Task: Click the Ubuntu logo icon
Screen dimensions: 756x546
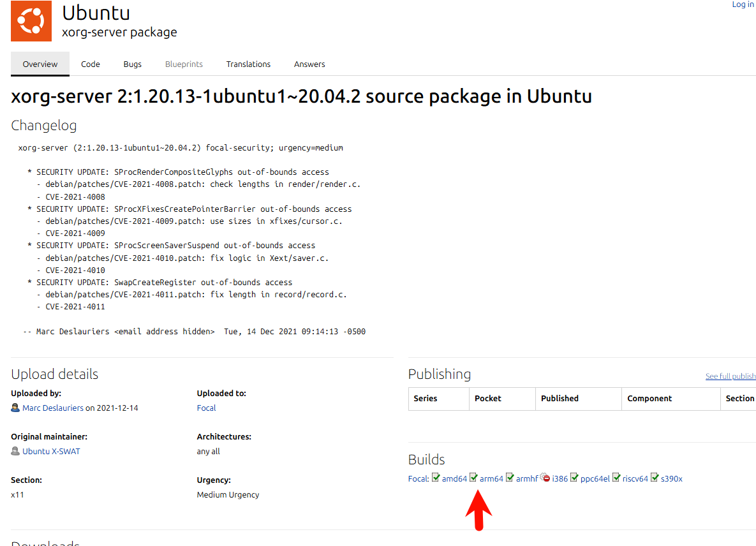Action: (x=31, y=20)
